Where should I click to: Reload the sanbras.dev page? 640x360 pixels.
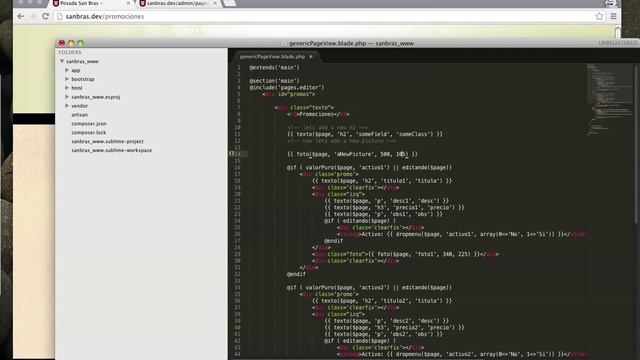(x=45, y=16)
